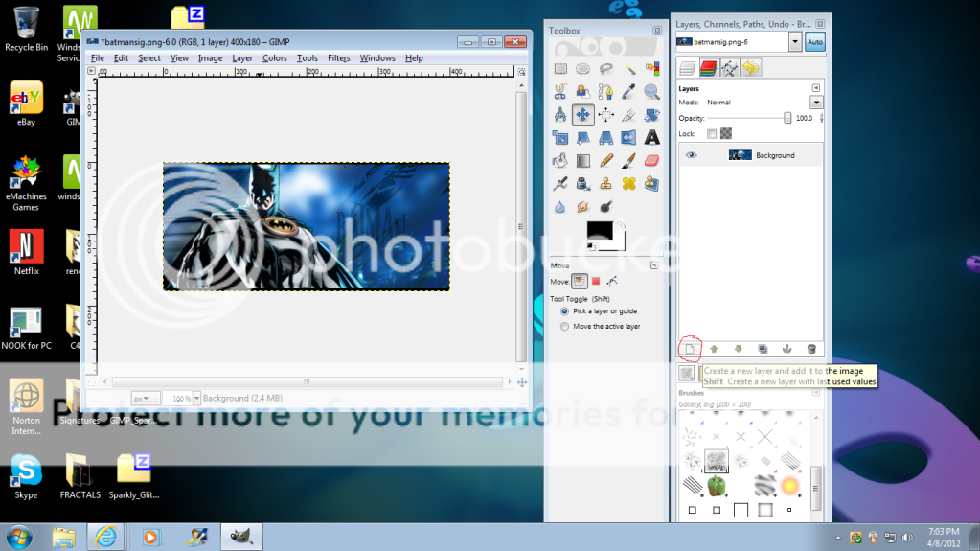Set Move mode to layer
980x551 pixels.
(x=580, y=282)
